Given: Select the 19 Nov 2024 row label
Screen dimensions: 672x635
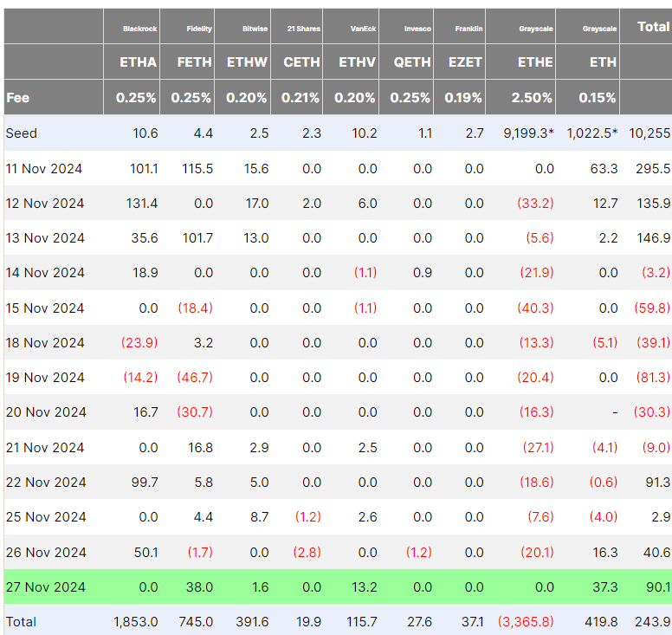Looking at the screenshot, I should 45,378.
